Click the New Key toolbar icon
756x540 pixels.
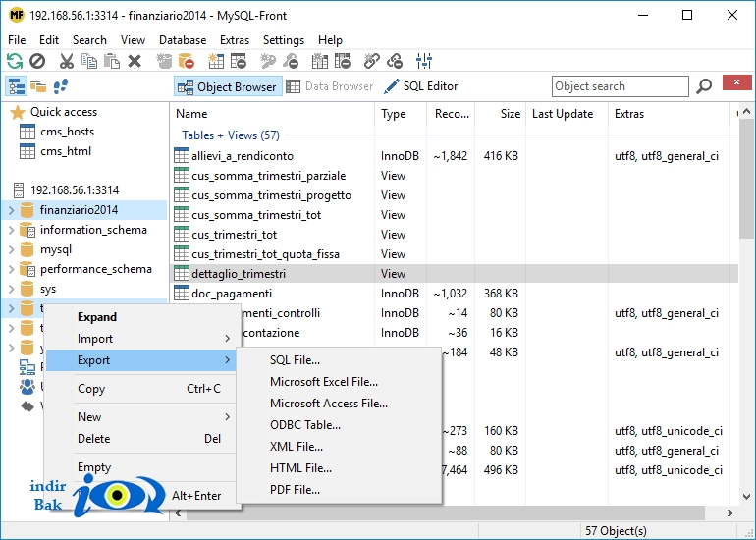pos(268,61)
